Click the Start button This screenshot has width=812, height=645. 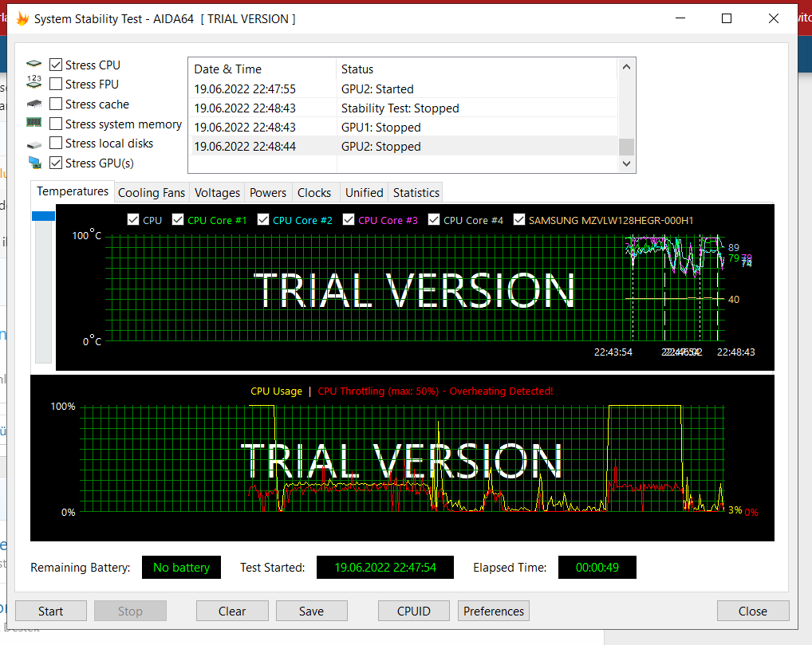51,611
